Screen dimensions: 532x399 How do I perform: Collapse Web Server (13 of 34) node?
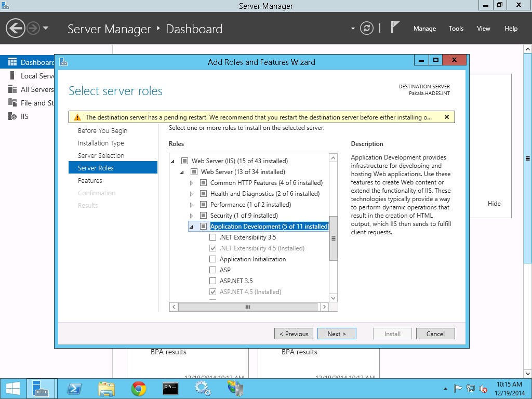(x=182, y=172)
